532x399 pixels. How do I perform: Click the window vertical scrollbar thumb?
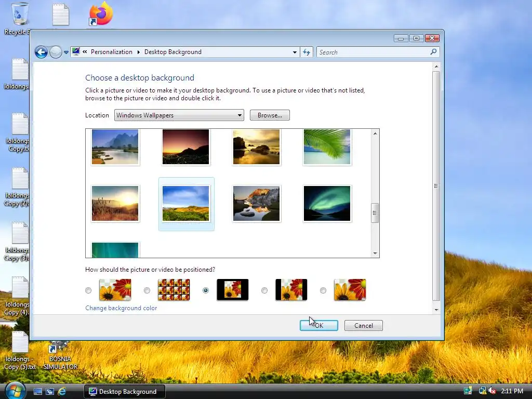(x=436, y=186)
